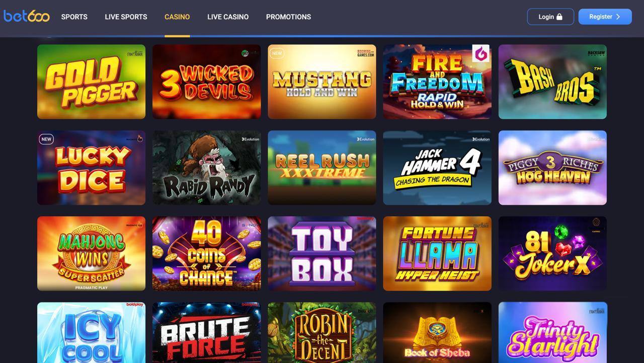Click the NEW badge on Lucky Dice
The width and height of the screenshot is (644, 363).
coord(46,139)
